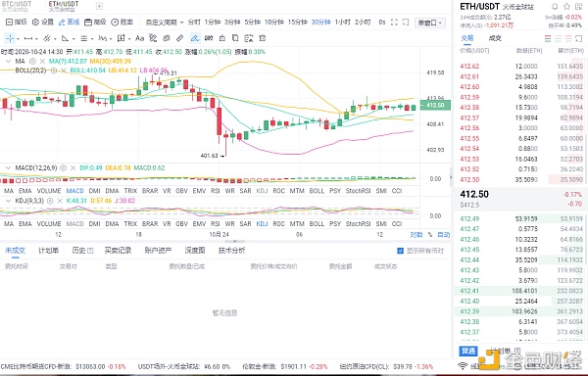Switch to the trades (成交) tab
588x376 pixels.
coord(495,38)
